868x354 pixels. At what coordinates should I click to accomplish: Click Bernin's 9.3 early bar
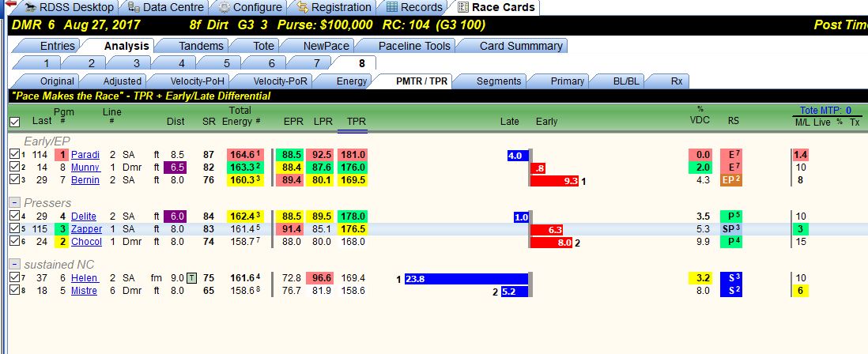point(555,180)
